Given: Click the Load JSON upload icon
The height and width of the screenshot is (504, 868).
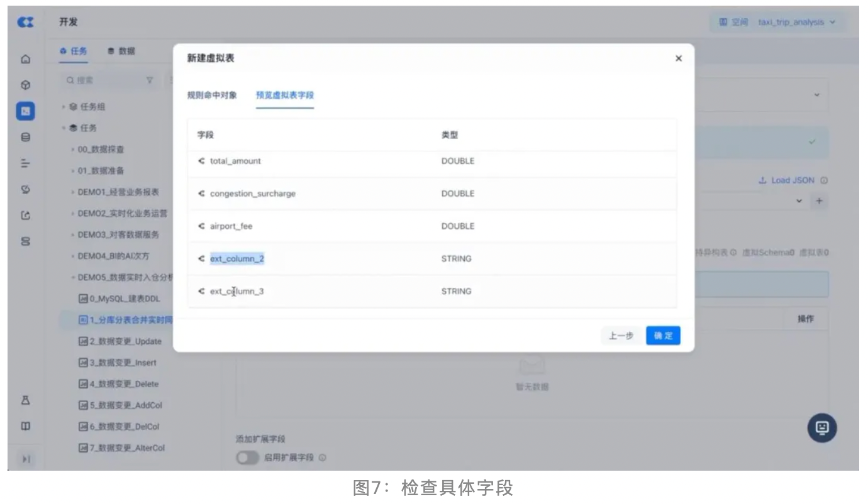Looking at the screenshot, I should coord(762,180).
